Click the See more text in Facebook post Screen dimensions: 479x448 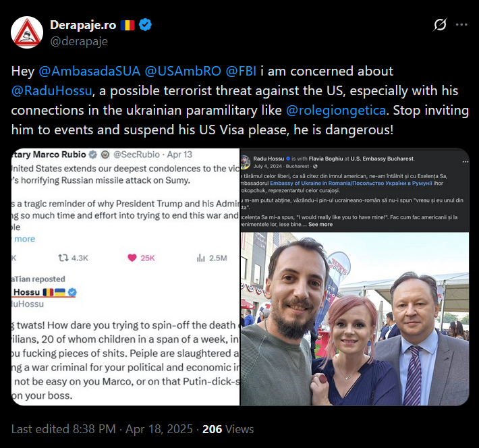pyautogui.click(x=320, y=224)
